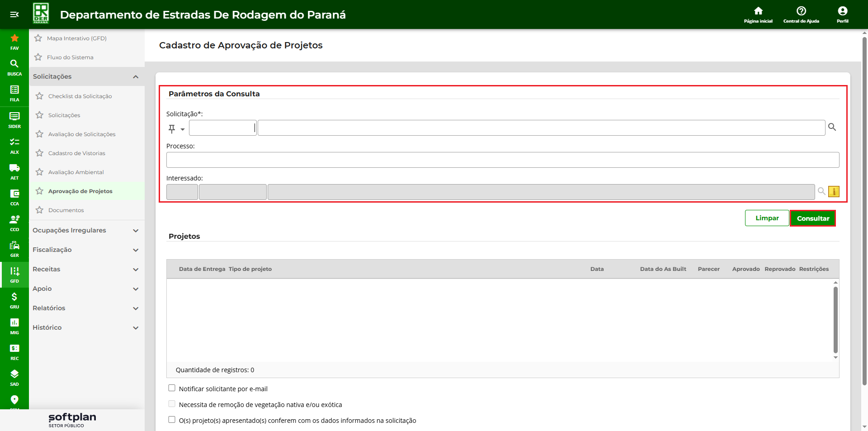
Task: Check Notificar solicitante por e-mail
Action: (x=172, y=388)
